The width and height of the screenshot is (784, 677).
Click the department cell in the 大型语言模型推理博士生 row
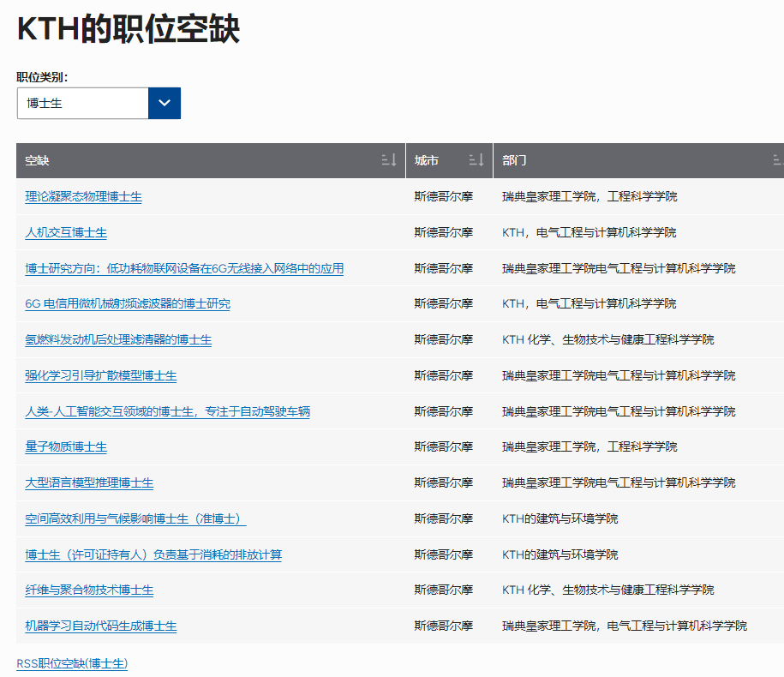pyautogui.click(x=619, y=482)
